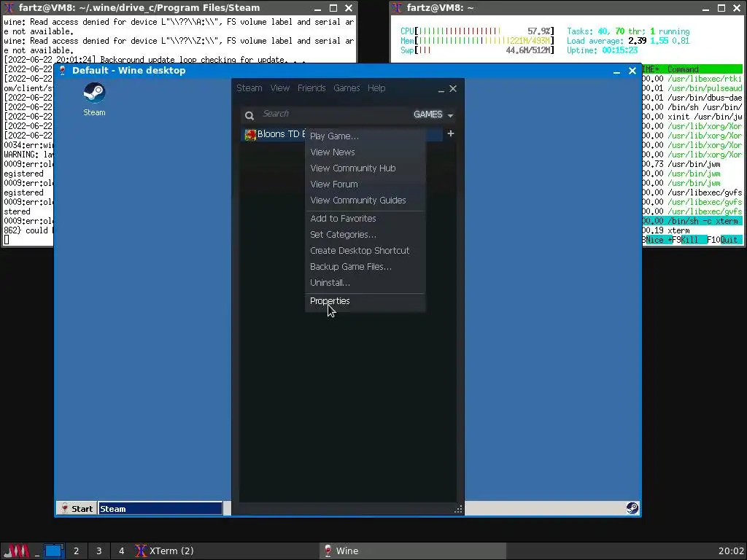The width and height of the screenshot is (747, 560).
Task: Minimize the Steam library window
Action: pos(441,89)
